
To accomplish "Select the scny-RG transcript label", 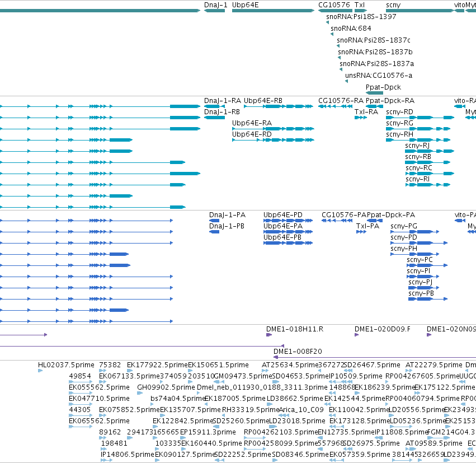I will (x=399, y=123).
